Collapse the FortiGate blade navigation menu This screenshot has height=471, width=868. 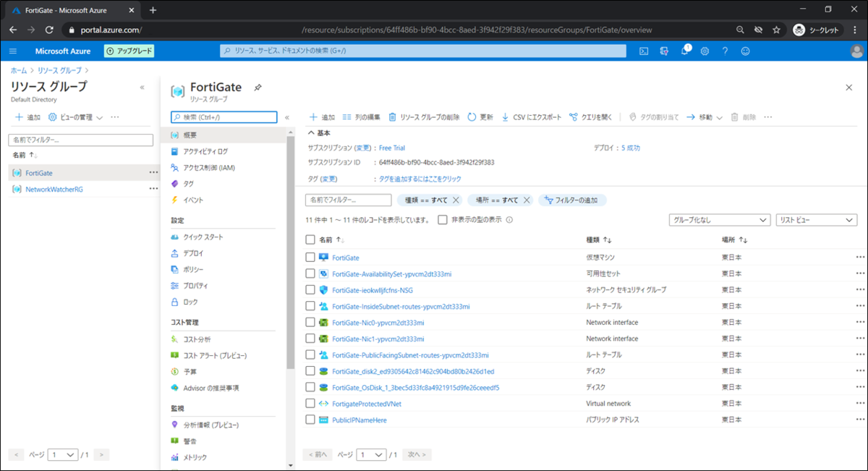pos(287,117)
